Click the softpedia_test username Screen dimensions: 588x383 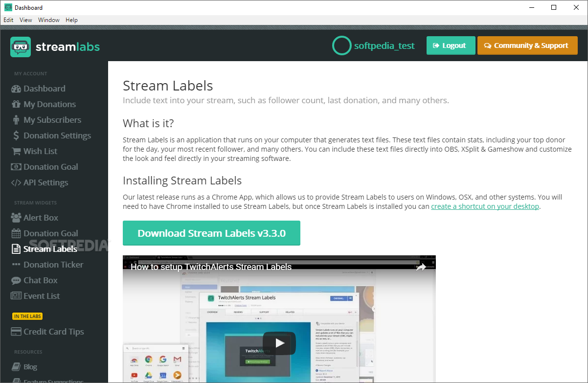pos(384,46)
